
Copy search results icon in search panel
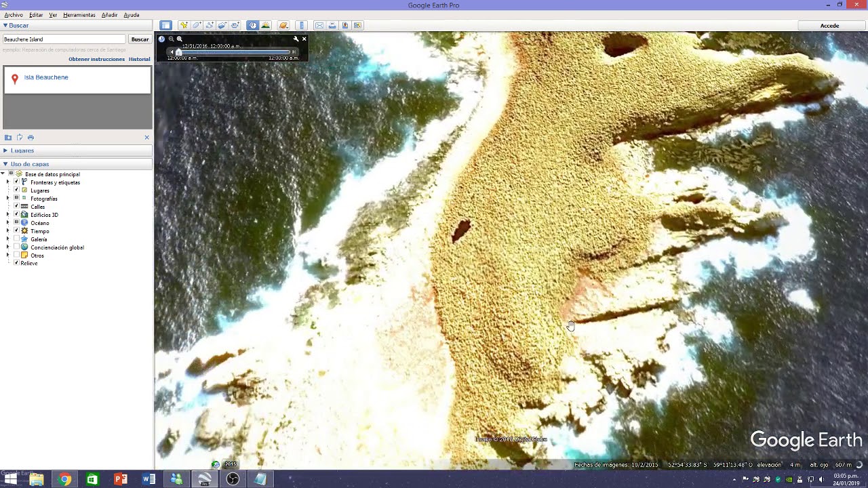20,138
